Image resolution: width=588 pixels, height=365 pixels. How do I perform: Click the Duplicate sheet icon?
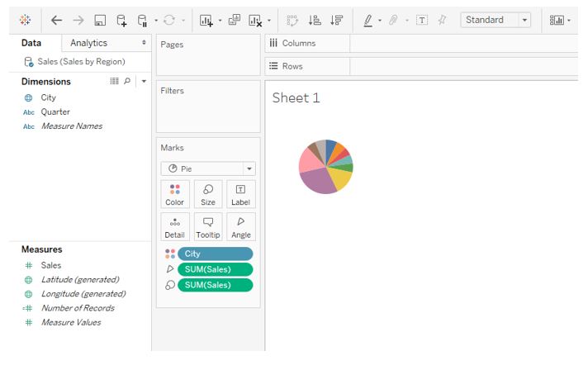pyautogui.click(x=235, y=20)
